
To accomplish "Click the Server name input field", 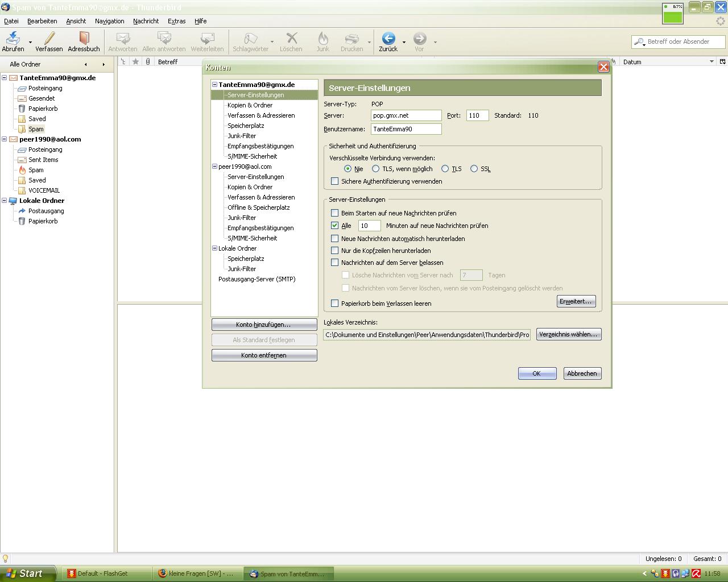I will coord(406,115).
